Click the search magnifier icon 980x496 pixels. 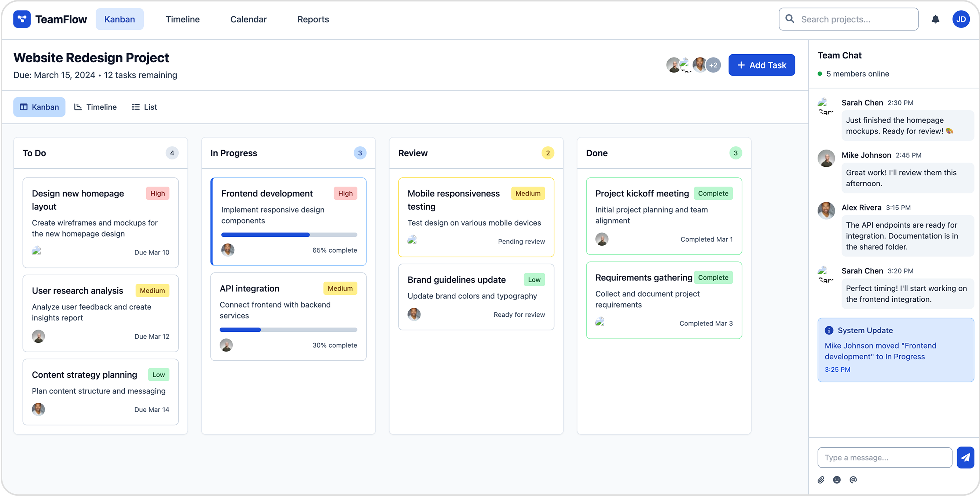pos(789,19)
